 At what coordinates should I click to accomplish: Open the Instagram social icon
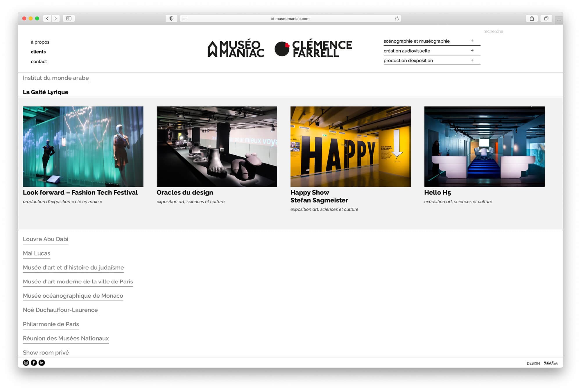(26, 363)
